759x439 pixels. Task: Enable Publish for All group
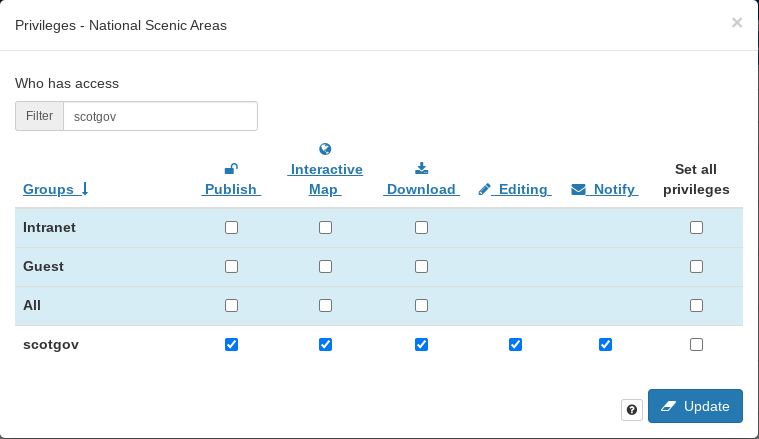coord(231,305)
